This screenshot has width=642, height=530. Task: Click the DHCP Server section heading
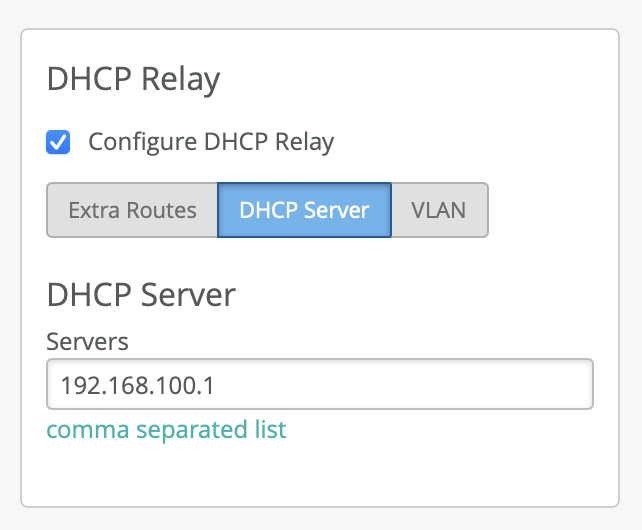[141, 295]
